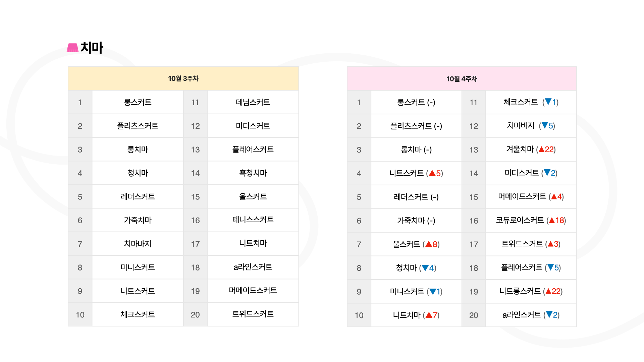644x362 pixels.
Task: Click the 흑청치마 cell in the 3주차 table
Action: (x=253, y=173)
